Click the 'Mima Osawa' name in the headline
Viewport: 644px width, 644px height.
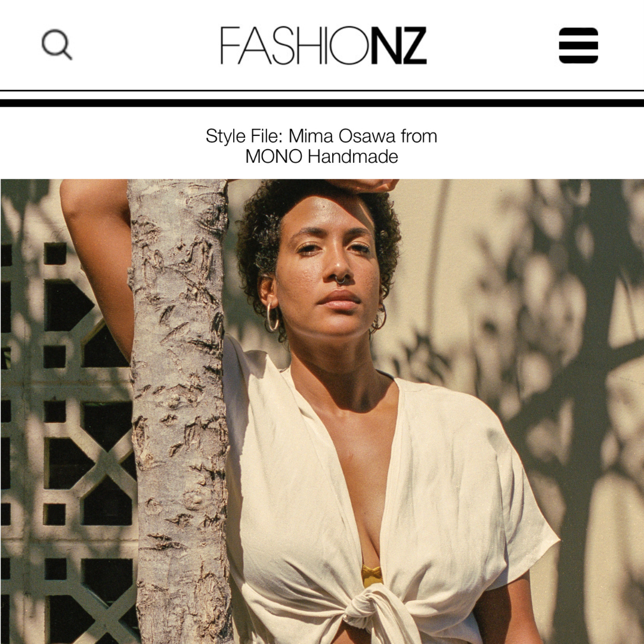point(342,136)
